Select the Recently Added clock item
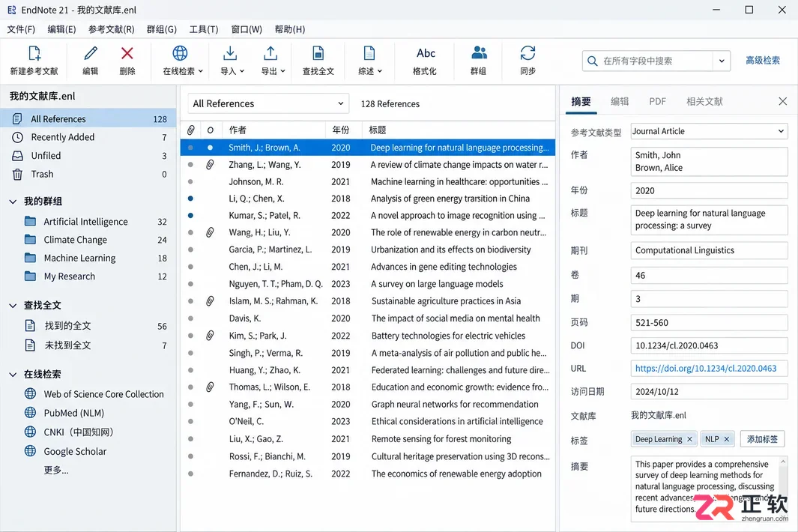This screenshot has width=798, height=532. 88,137
